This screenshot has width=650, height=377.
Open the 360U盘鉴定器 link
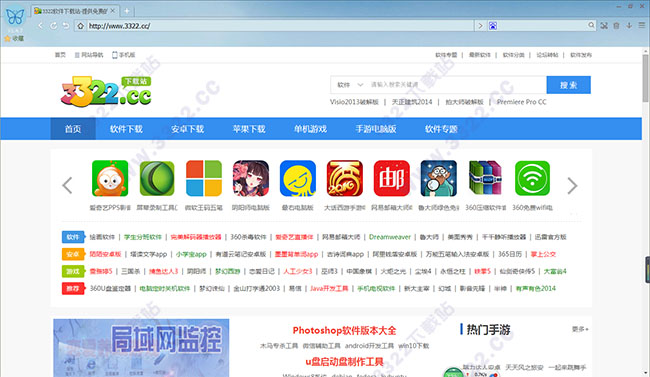pos(110,288)
